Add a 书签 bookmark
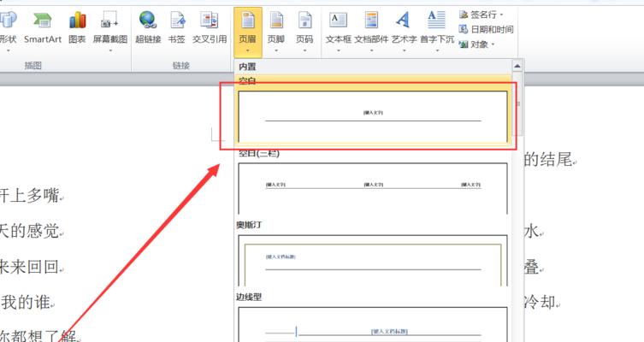 click(x=176, y=29)
